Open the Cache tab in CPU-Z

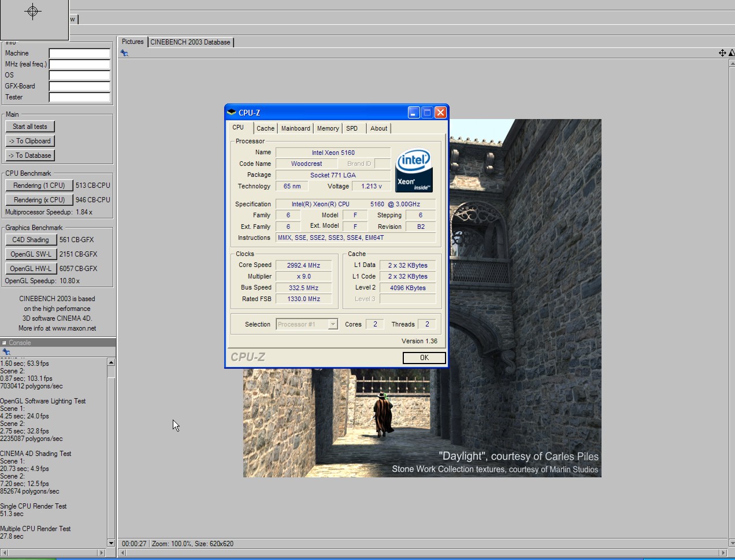tap(265, 128)
